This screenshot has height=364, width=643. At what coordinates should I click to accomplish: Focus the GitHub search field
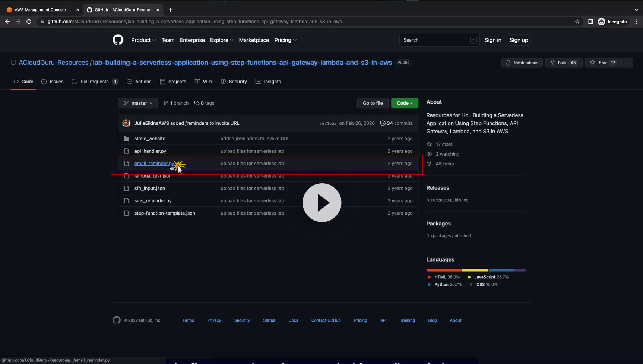click(x=439, y=40)
